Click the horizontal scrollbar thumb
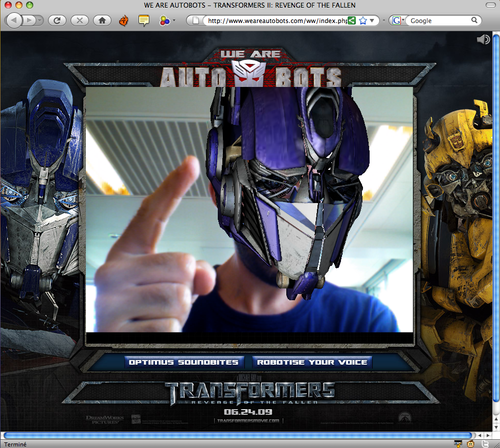 pyautogui.click(x=237, y=435)
